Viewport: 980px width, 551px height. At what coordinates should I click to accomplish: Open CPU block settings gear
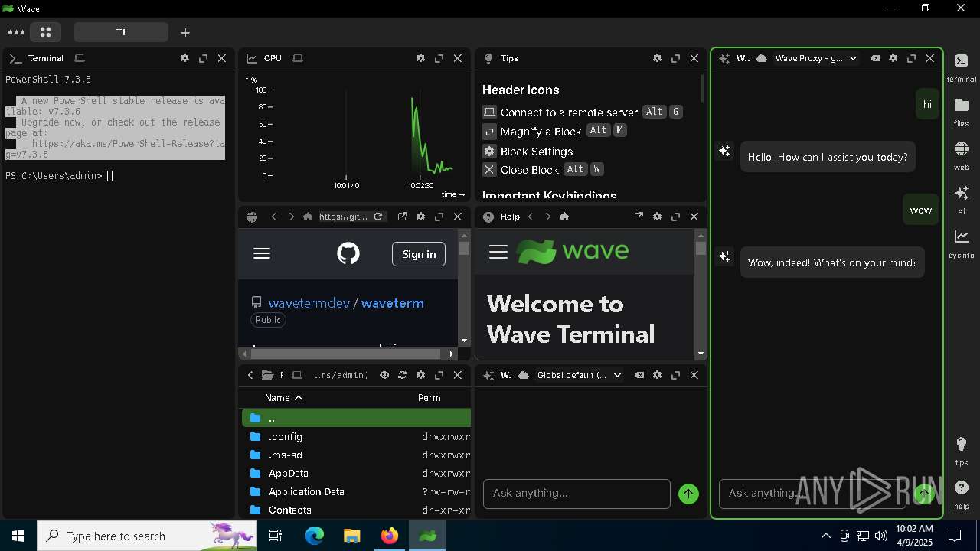tap(420, 58)
